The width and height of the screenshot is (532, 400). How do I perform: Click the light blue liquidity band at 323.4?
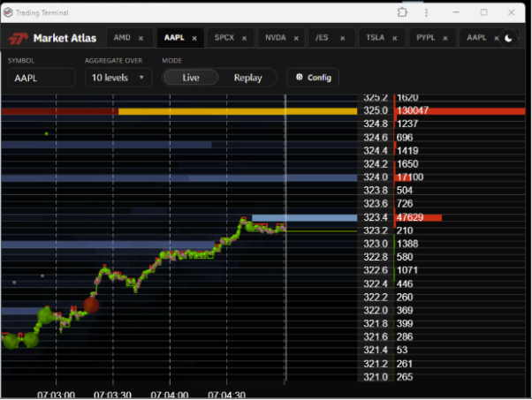[x=304, y=218]
